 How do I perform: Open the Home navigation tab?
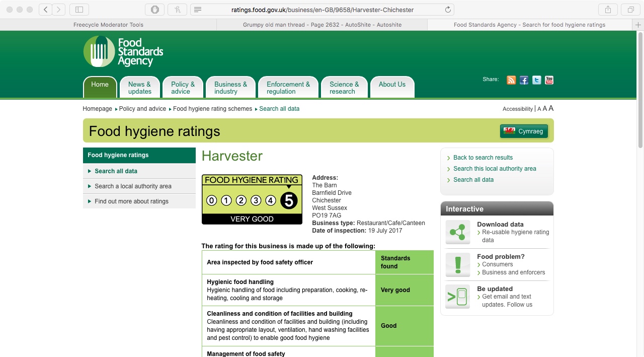[x=100, y=87]
